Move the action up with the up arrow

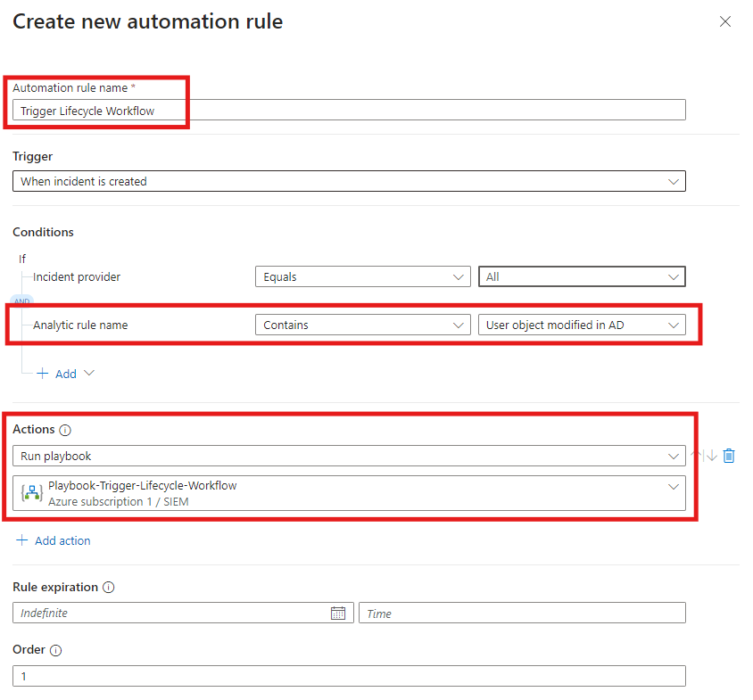coord(697,456)
